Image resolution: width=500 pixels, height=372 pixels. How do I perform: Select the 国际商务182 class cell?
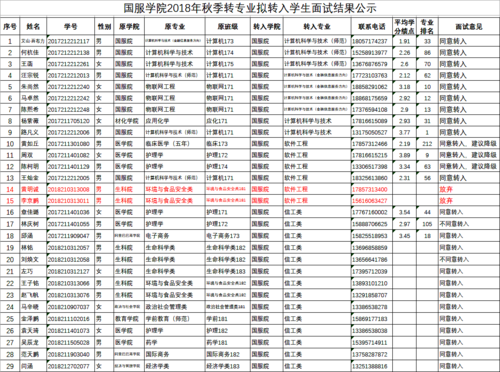(x=228, y=354)
